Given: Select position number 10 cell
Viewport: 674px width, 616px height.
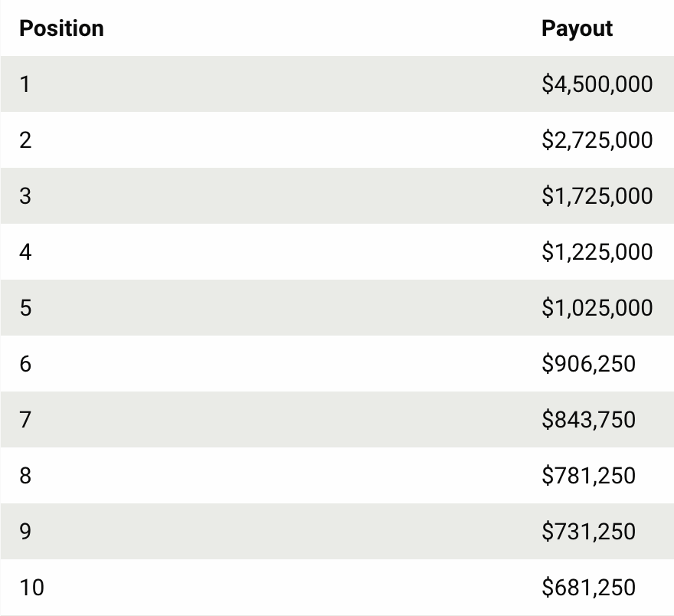Looking at the screenshot, I should click(x=31, y=588).
